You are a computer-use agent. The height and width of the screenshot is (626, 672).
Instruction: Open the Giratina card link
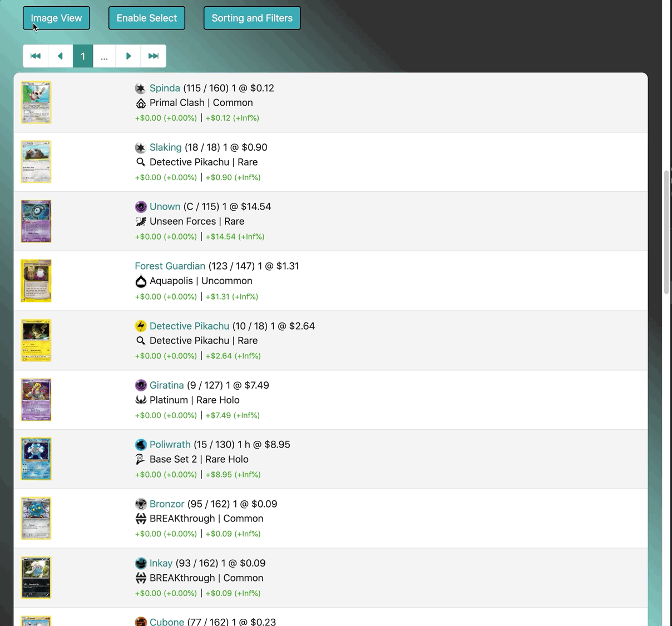pos(166,385)
